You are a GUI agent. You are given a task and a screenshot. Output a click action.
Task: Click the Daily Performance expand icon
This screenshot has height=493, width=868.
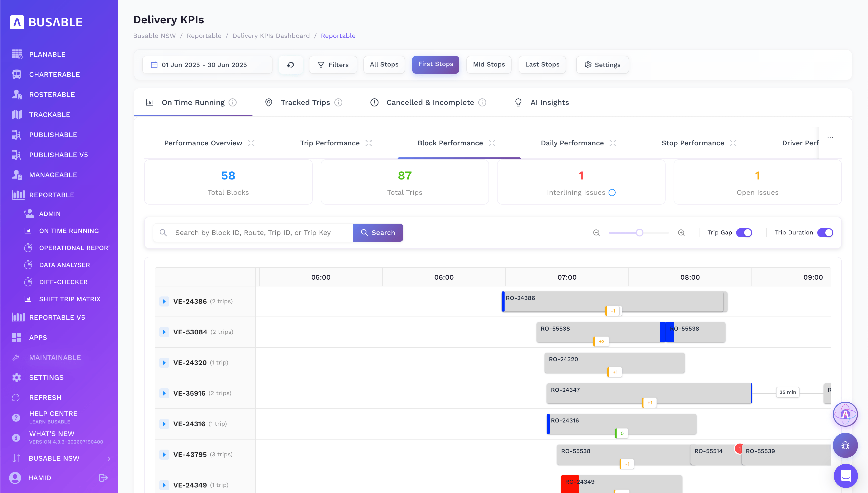pyautogui.click(x=613, y=143)
